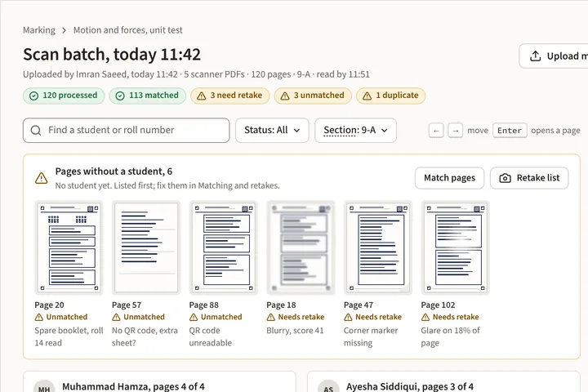Screen dimensions: 588x392
Task: Click the Upload button
Action: [554, 56]
